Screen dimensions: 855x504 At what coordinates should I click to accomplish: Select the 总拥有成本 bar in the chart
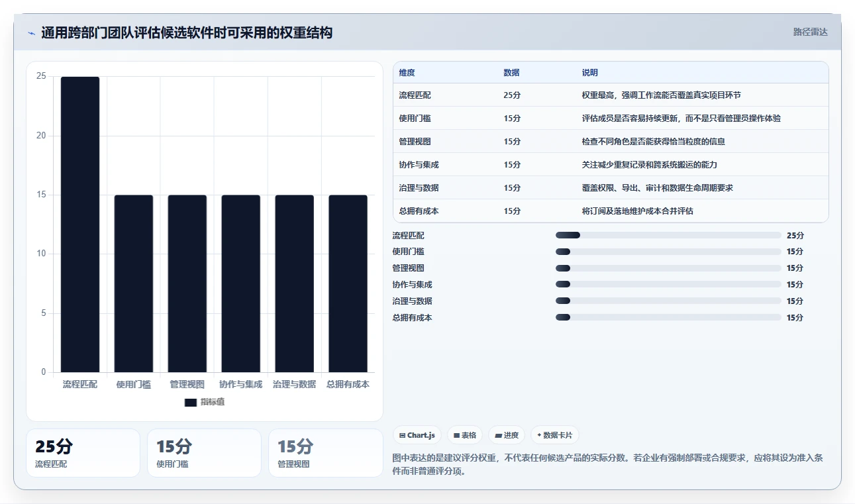tap(348, 283)
